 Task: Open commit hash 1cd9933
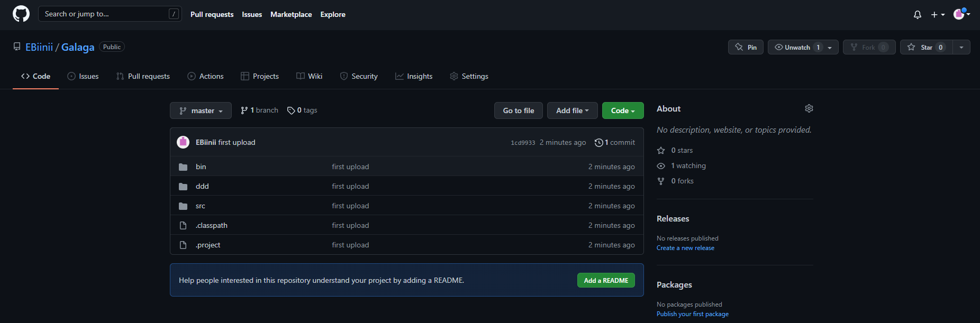(523, 143)
